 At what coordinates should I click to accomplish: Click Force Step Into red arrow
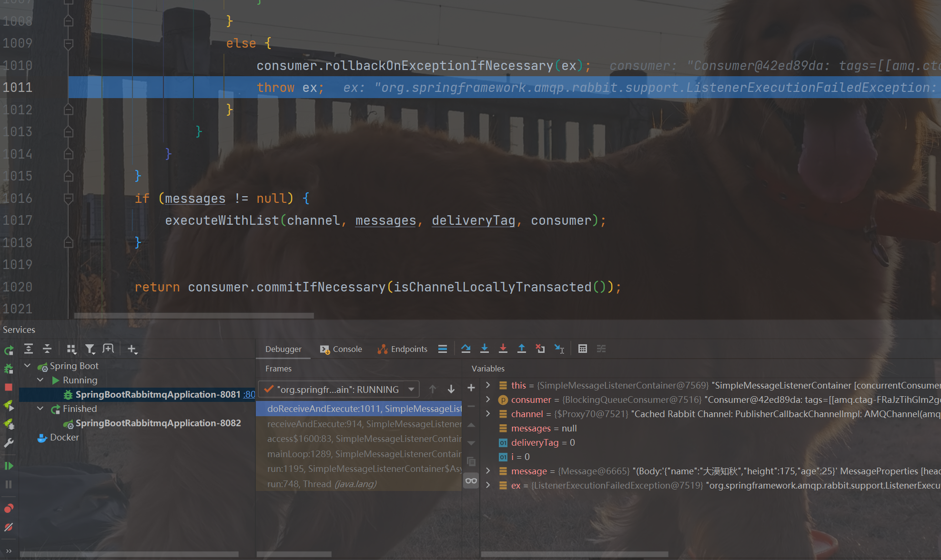503,349
